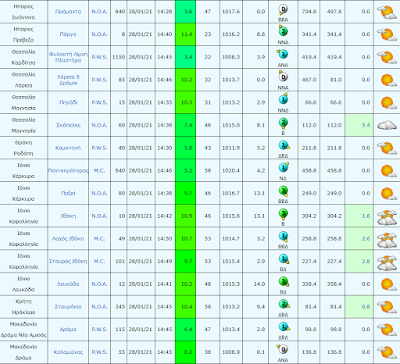Screen dimensions: 400x364
Task: Click the M.C. link in the Παντοκράτορας row
Action: (x=99, y=171)
